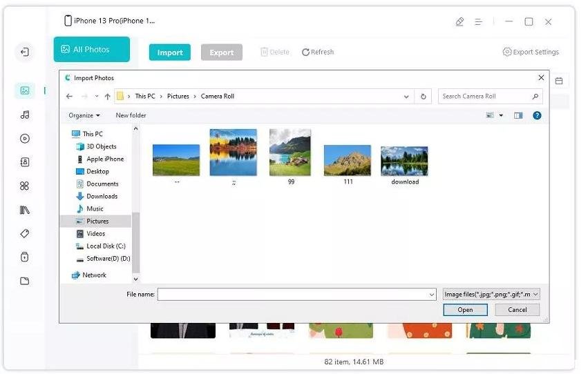The height and width of the screenshot is (374, 588).
Task: Refresh the Camera Roll folder location
Action: click(x=424, y=97)
